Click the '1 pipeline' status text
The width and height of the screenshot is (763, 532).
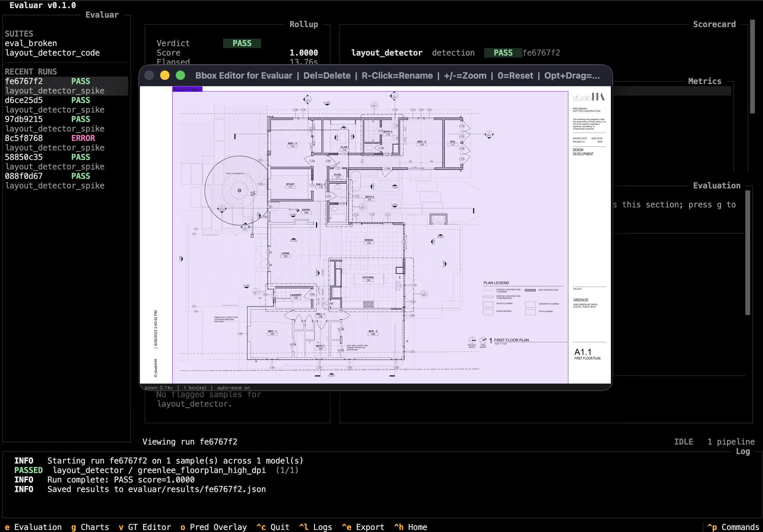[x=731, y=442]
